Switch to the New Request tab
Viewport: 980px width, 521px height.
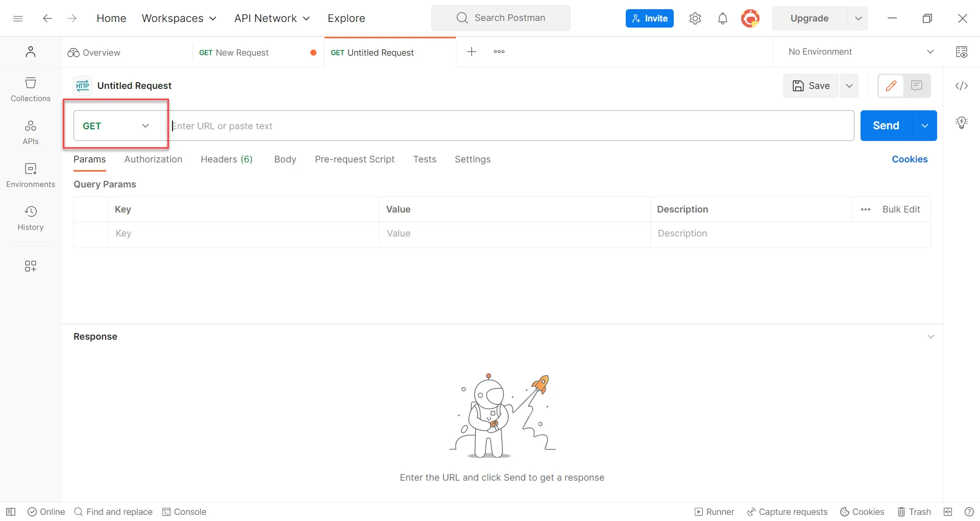click(258, 53)
